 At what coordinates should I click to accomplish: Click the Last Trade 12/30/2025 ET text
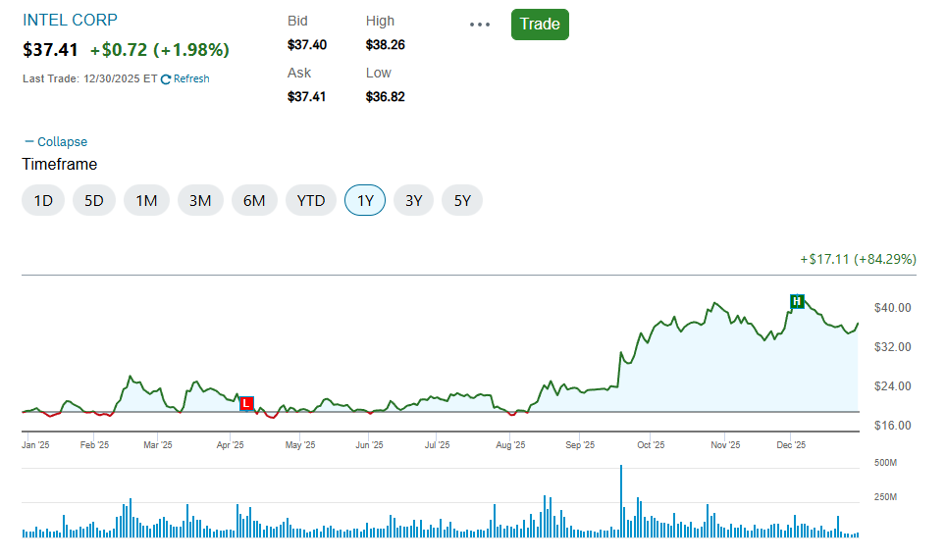pyautogui.click(x=90, y=79)
